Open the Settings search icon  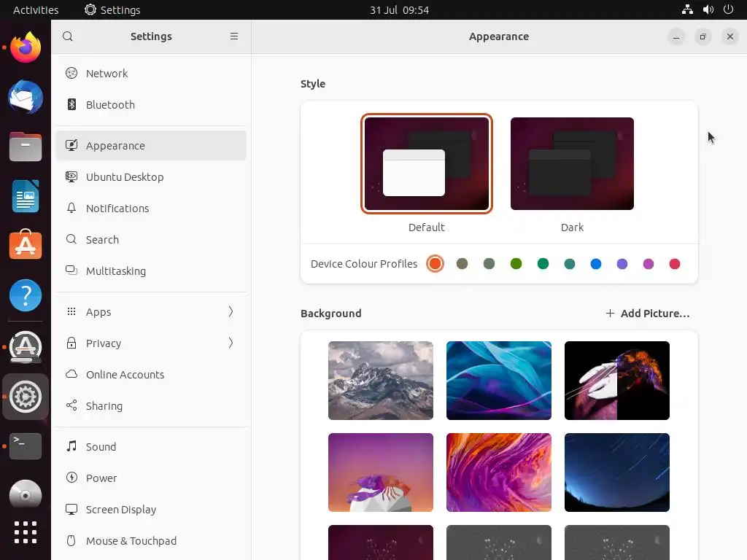68,36
